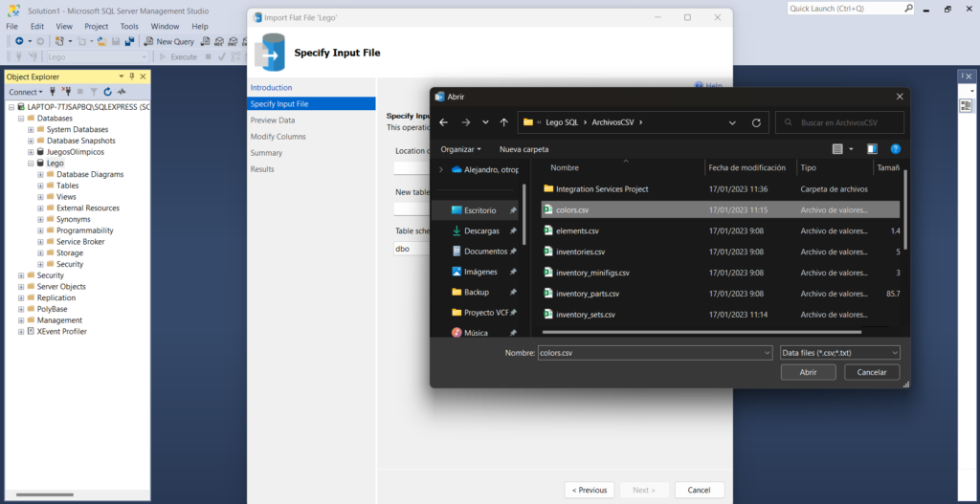Toggle the preview pane in file dialog
The image size is (980, 504).
click(872, 149)
